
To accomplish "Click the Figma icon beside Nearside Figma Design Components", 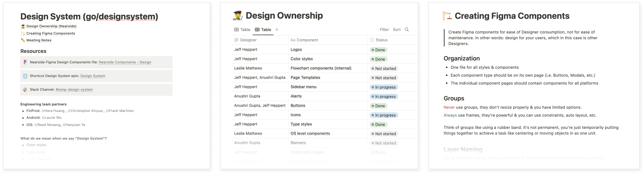I will [x=25, y=62].
